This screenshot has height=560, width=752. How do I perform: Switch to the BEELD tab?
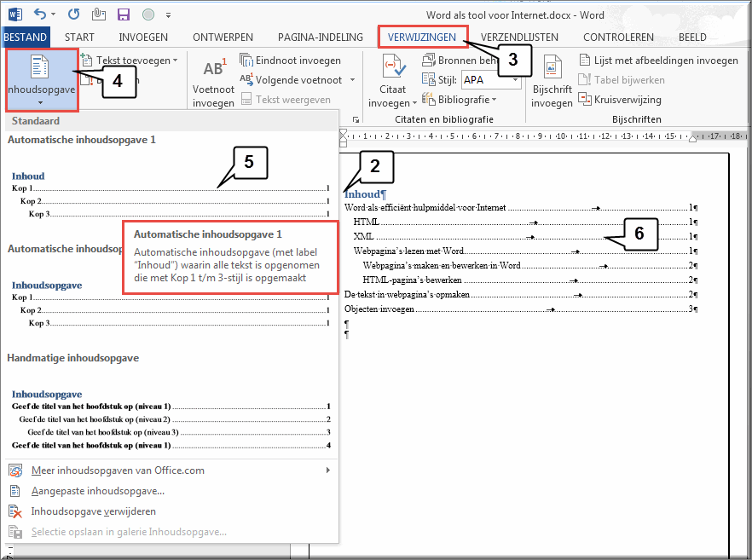(692, 37)
